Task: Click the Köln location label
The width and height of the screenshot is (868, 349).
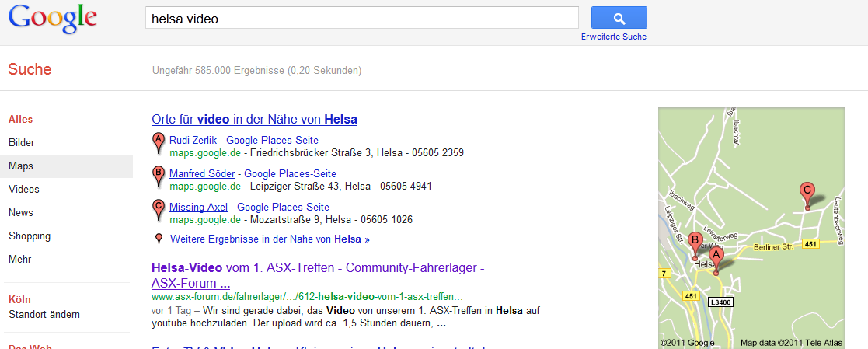Action: (19, 299)
